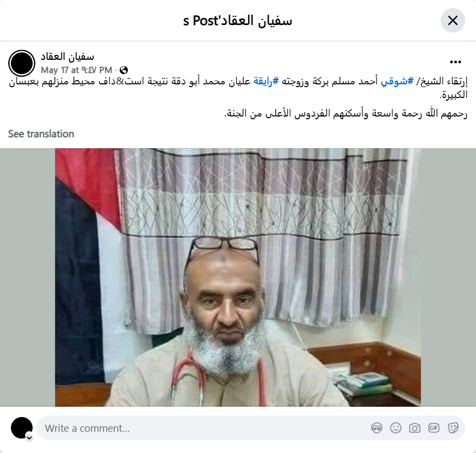Expand the chevron on the commenter avatar
The height and width of the screenshot is (453, 476).
pos(29,438)
